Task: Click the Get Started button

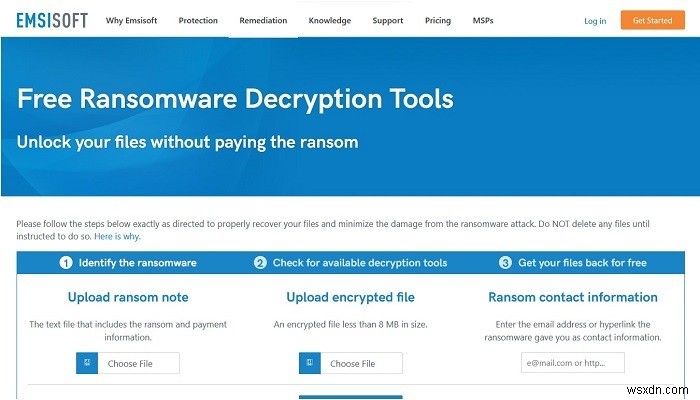Action: (652, 20)
